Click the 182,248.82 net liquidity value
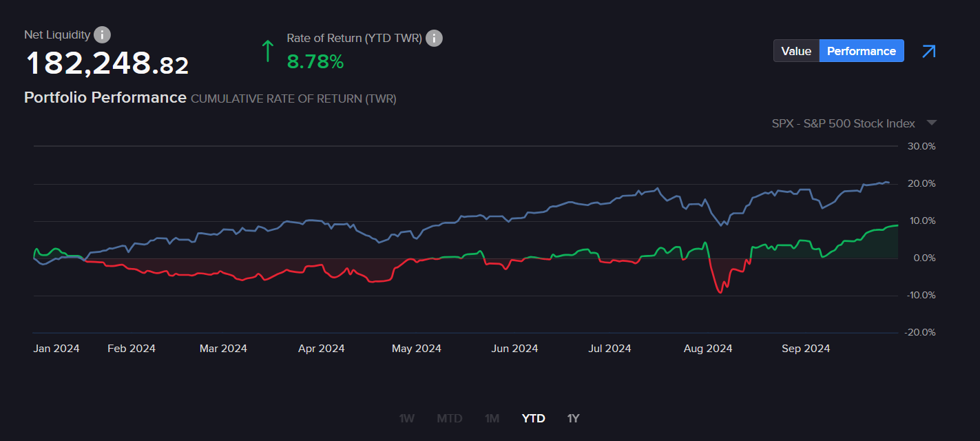The width and height of the screenshot is (980, 441). point(107,64)
